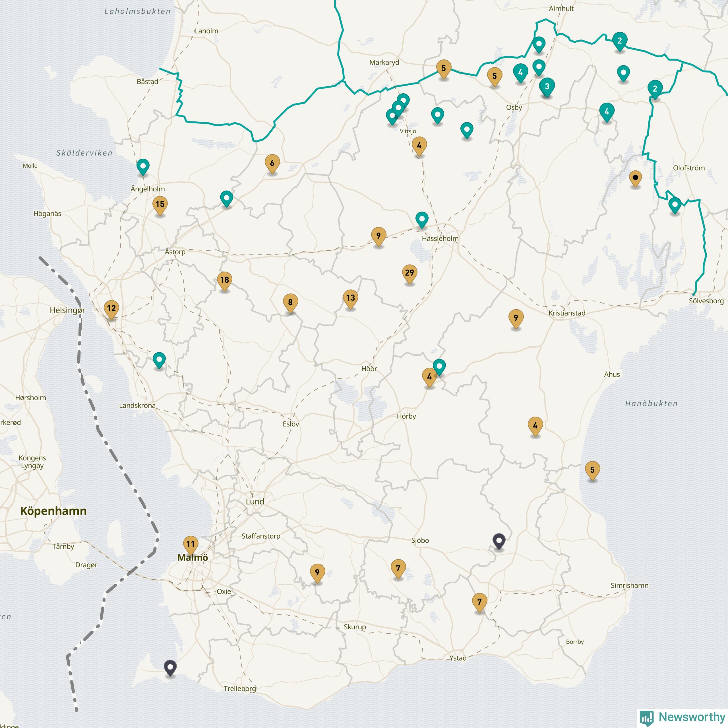This screenshot has width=728, height=728.
Task: Click the orange pin with black dot
Action: pos(635,178)
